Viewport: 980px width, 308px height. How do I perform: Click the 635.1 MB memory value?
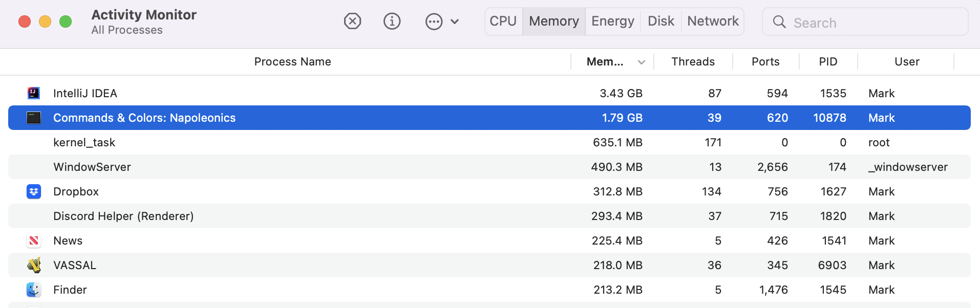(x=617, y=142)
